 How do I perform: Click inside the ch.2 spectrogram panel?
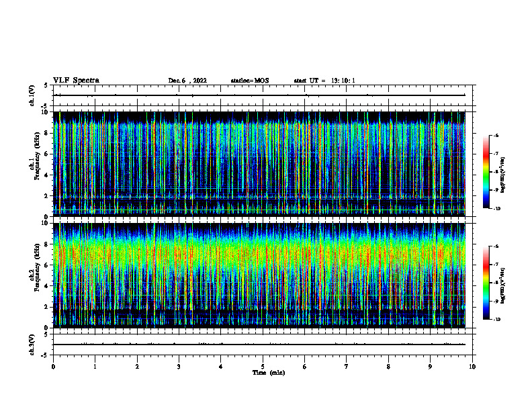coord(259,275)
